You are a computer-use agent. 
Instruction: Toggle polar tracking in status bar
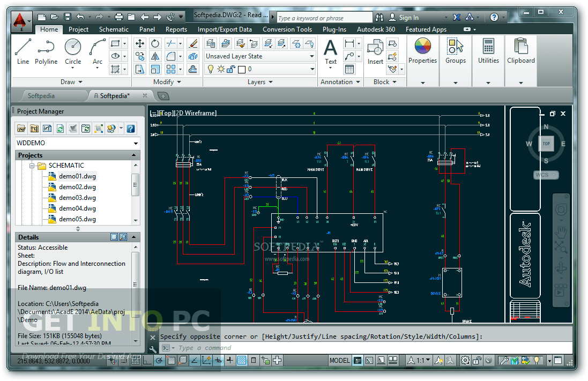point(159,361)
